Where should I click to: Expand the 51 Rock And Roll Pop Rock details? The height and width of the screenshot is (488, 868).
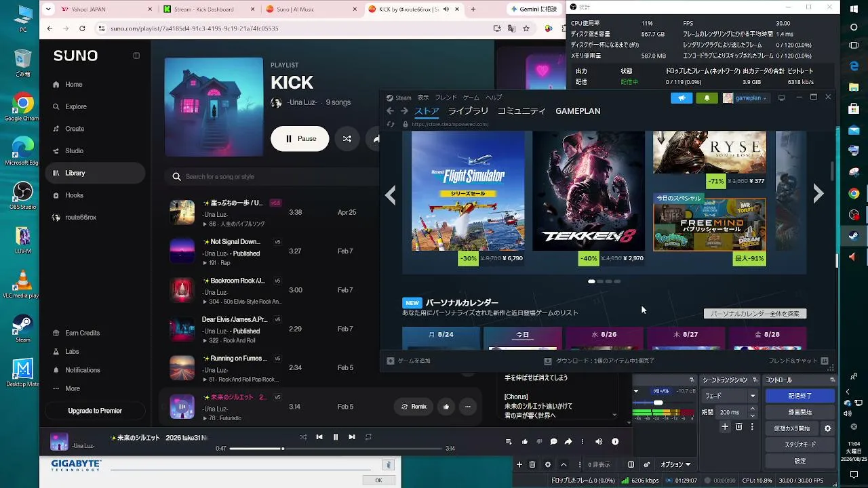[x=205, y=380]
